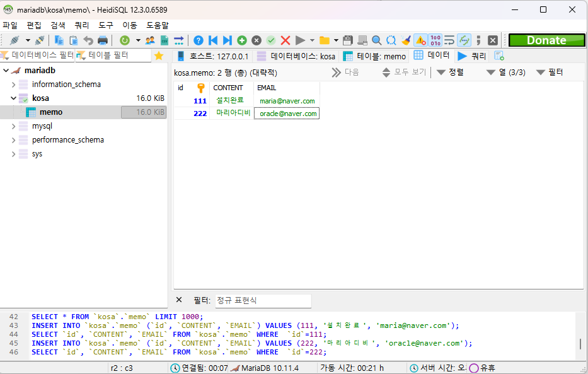Click the Undo arrow icon
This screenshot has height=374, width=588.
tap(88, 40)
